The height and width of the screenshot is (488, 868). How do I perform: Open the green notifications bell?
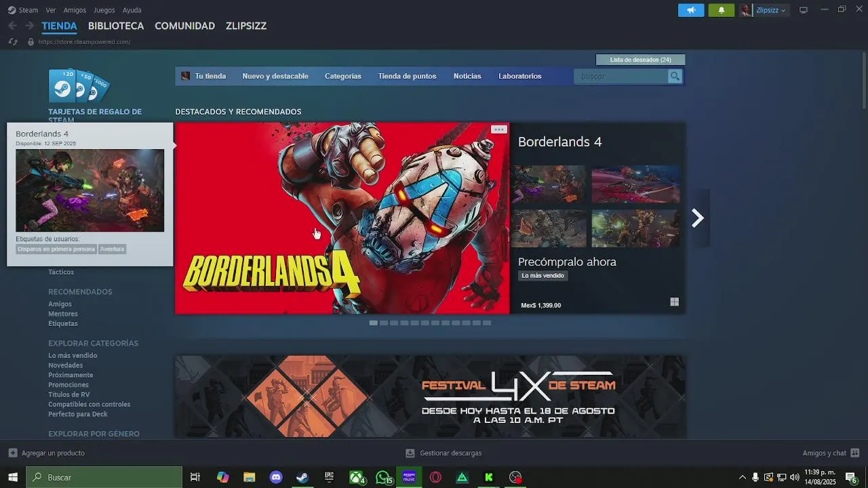point(722,10)
